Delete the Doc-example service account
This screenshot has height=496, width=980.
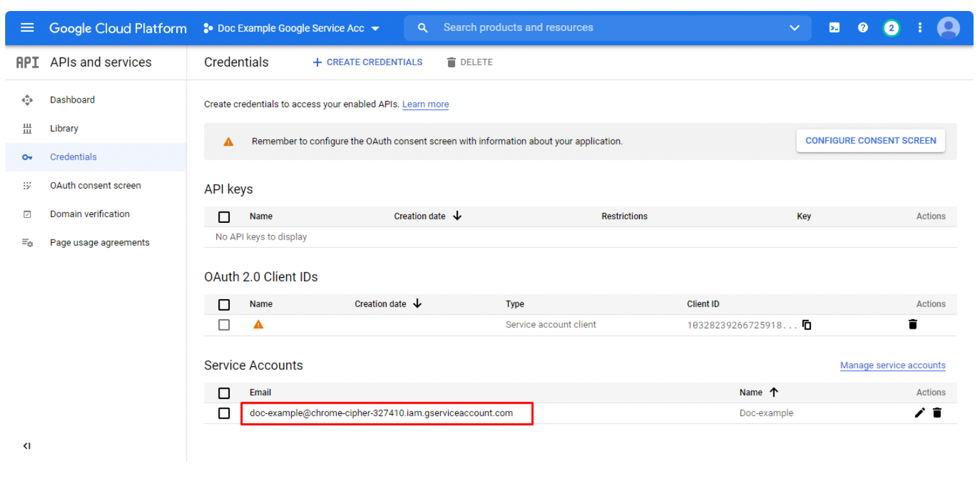click(x=937, y=413)
